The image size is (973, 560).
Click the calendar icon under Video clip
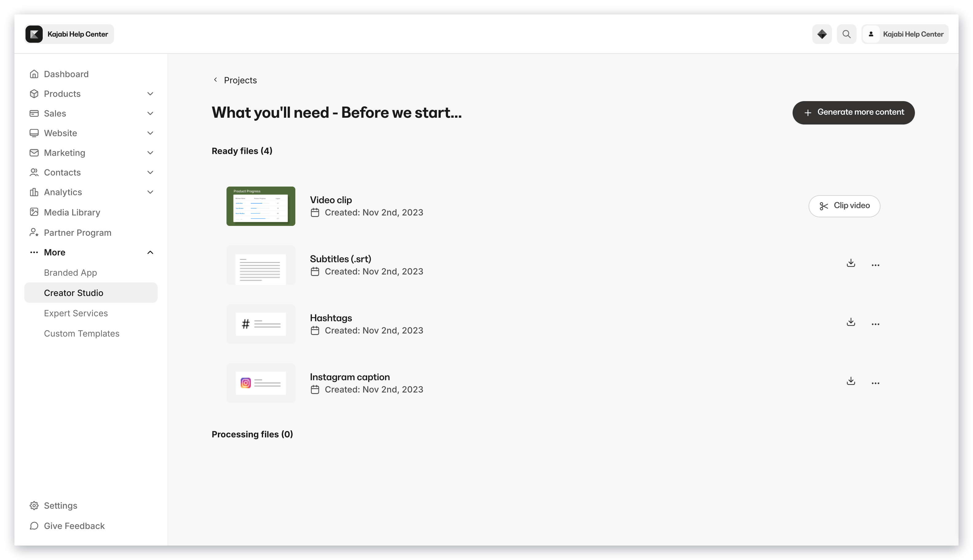pyautogui.click(x=315, y=212)
